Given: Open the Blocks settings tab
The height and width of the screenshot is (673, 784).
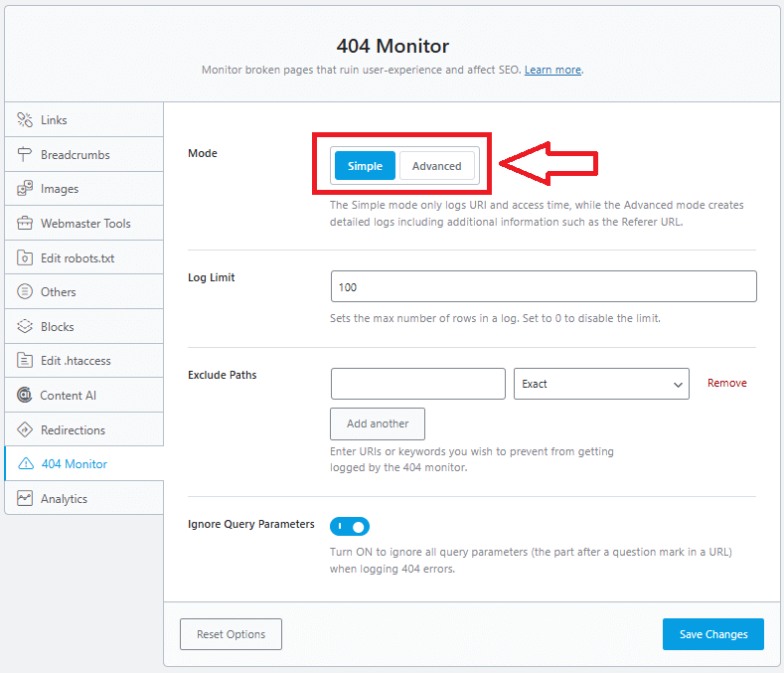Looking at the screenshot, I should [58, 327].
